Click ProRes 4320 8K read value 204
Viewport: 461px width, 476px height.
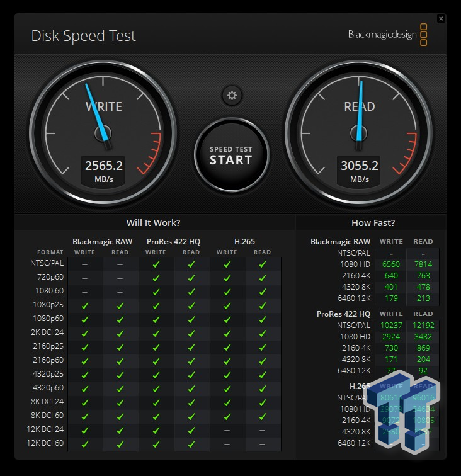coord(423,359)
